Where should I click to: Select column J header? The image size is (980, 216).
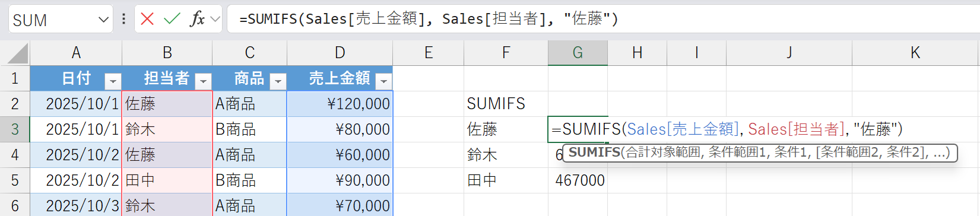789,53
